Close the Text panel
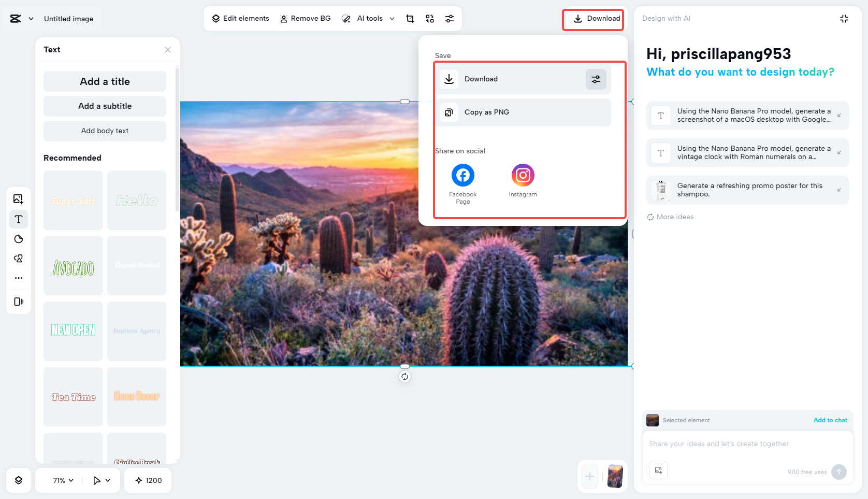The width and height of the screenshot is (868, 499). tap(168, 50)
